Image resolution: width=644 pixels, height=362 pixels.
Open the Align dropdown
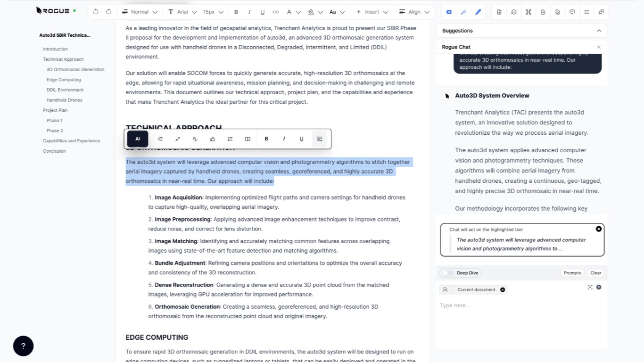click(x=414, y=12)
